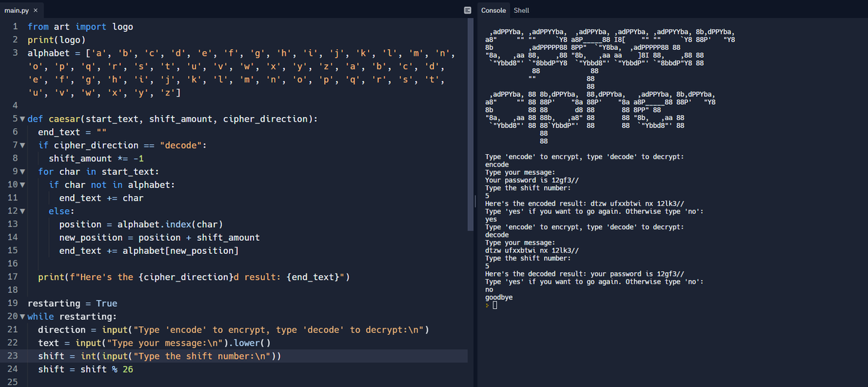
Task: Click the print(logo) statement on line 2
Action: pyautogui.click(x=56, y=40)
